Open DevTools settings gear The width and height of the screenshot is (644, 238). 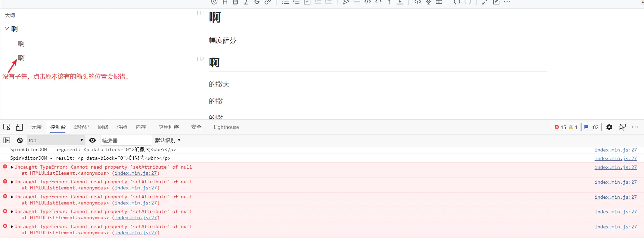click(x=609, y=127)
